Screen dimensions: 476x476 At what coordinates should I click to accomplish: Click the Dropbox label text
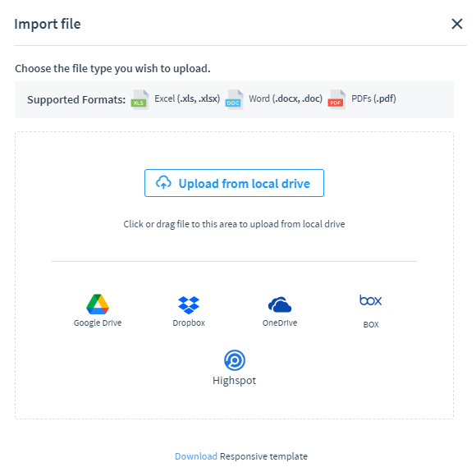click(189, 323)
